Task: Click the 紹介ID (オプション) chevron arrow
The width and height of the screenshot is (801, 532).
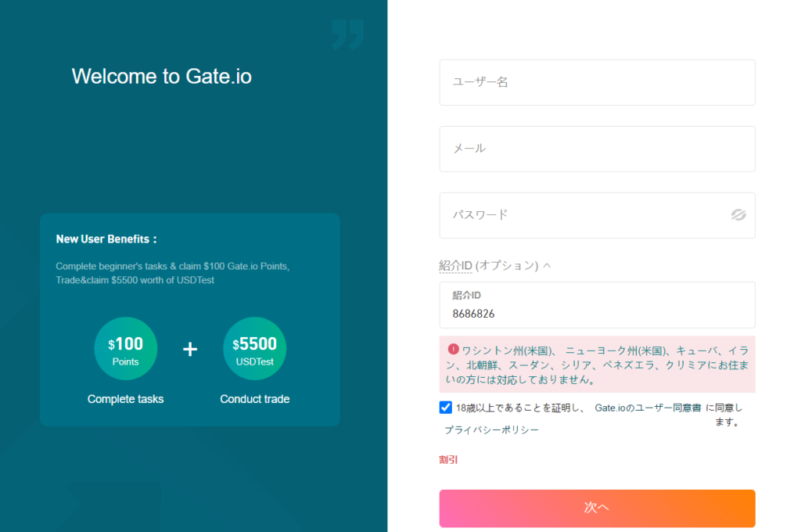Action: pos(547,265)
